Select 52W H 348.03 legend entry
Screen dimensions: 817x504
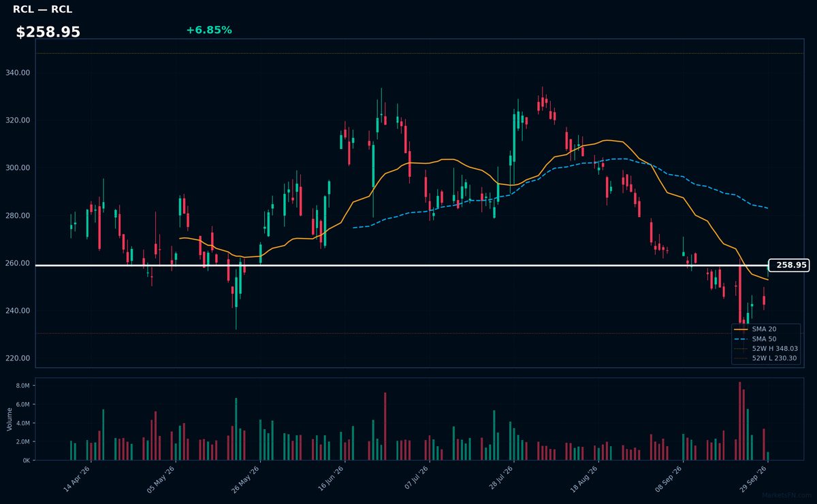[765, 348]
